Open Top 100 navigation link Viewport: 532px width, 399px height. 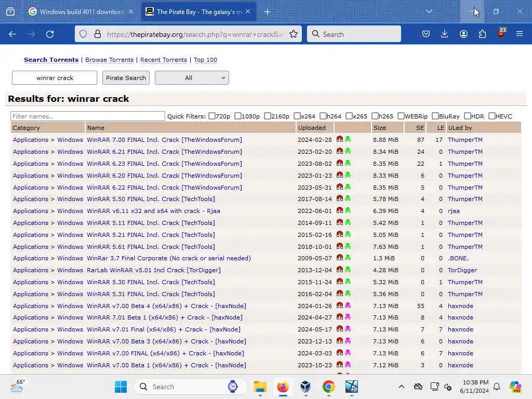click(x=205, y=60)
